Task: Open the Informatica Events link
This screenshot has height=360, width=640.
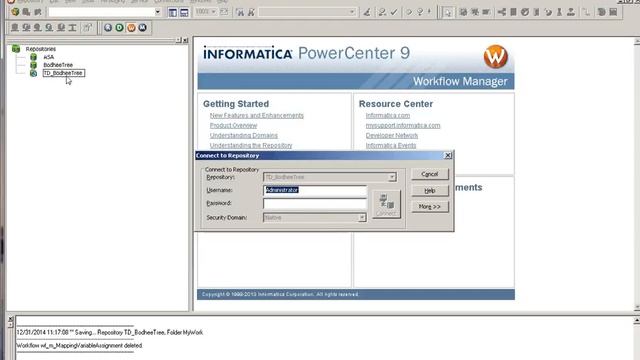Action: coord(391,146)
